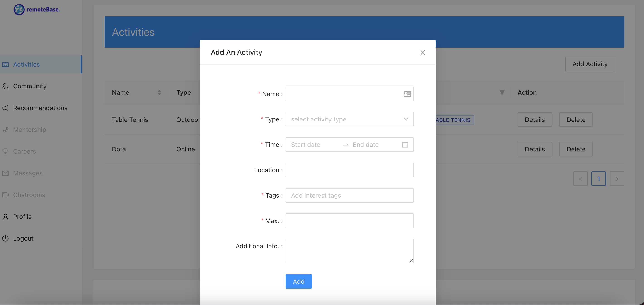Click the Recommendations megaphone icon
The image size is (644, 305).
(5, 108)
